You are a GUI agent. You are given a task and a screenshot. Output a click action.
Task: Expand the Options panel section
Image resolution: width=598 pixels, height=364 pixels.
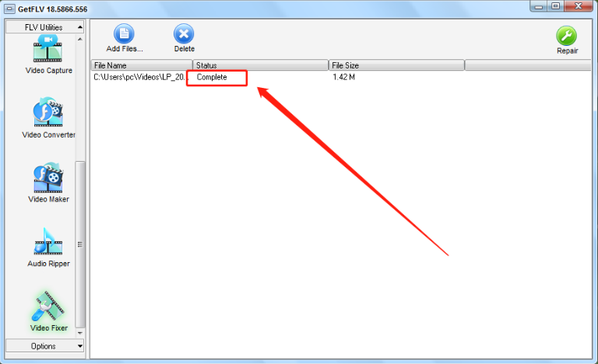coord(44,346)
